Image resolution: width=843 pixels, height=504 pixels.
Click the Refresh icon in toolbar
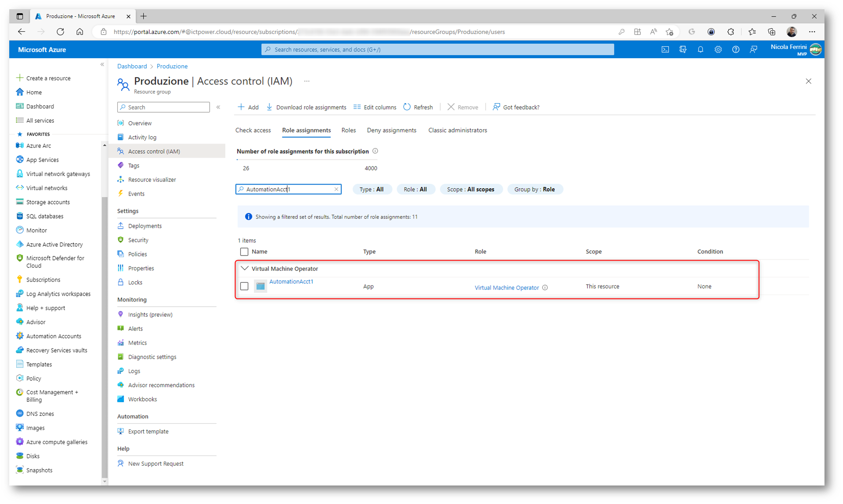pyautogui.click(x=407, y=107)
